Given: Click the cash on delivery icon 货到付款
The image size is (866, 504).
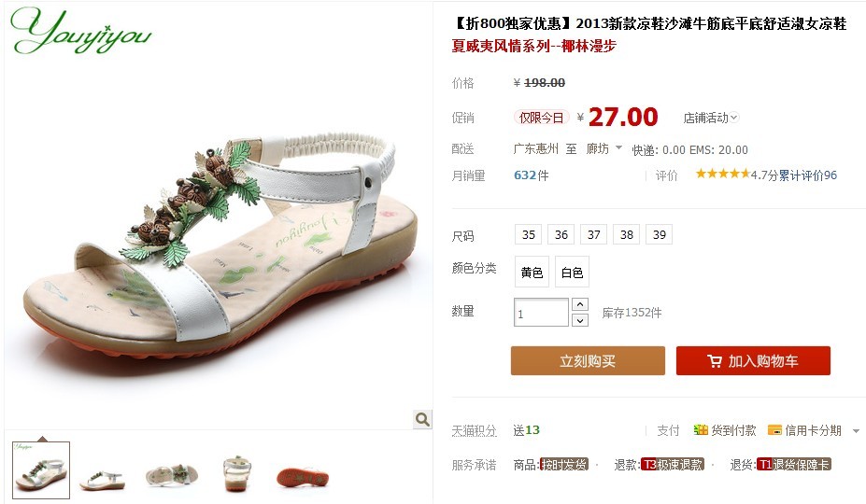Looking at the screenshot, I should (701, 430).
